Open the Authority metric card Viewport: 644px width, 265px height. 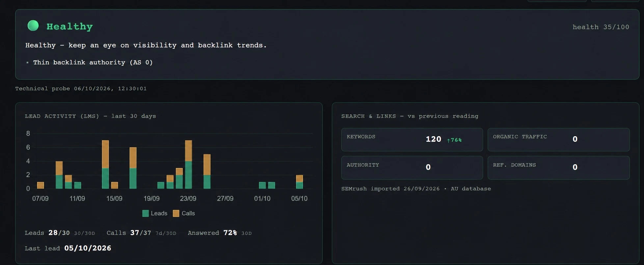click(x=412, y=167)
